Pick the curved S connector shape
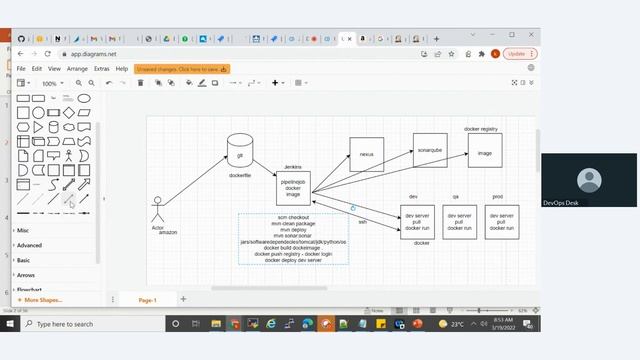This screenshot has width=640, height=360. coord(53,184)
